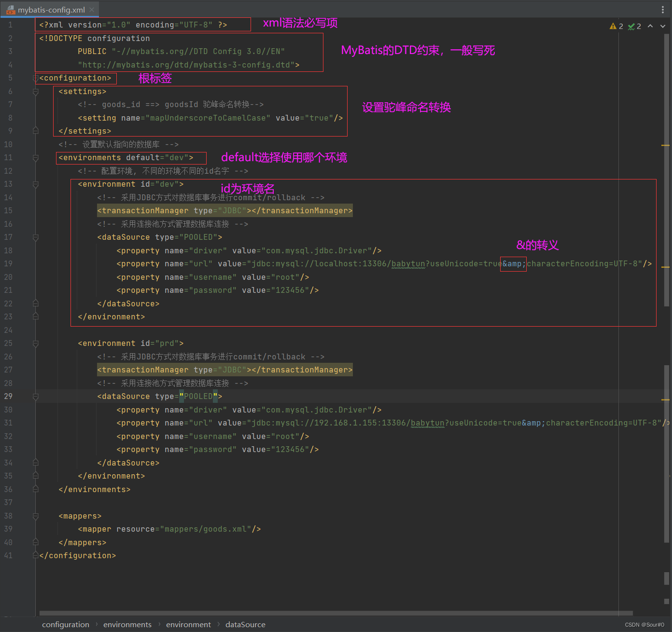Jump to first warning stripe marker in scrollbar

point(666,145)
